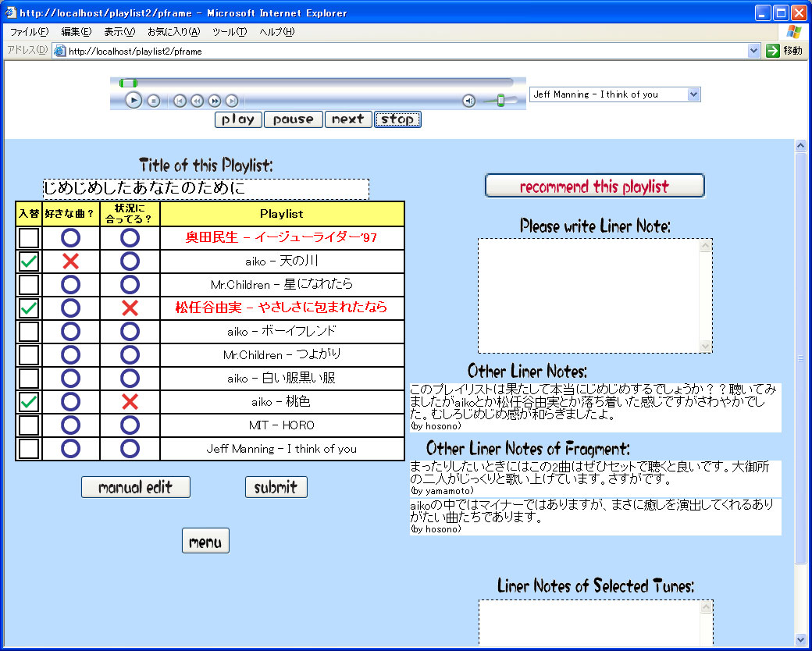Open the 表示(V) menu

[x=119, y=32]
